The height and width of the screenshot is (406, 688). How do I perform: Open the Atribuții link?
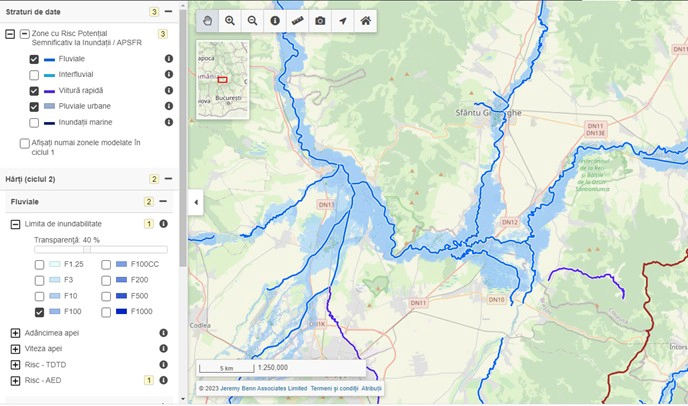pyautogui.click(x=371, y=388)
